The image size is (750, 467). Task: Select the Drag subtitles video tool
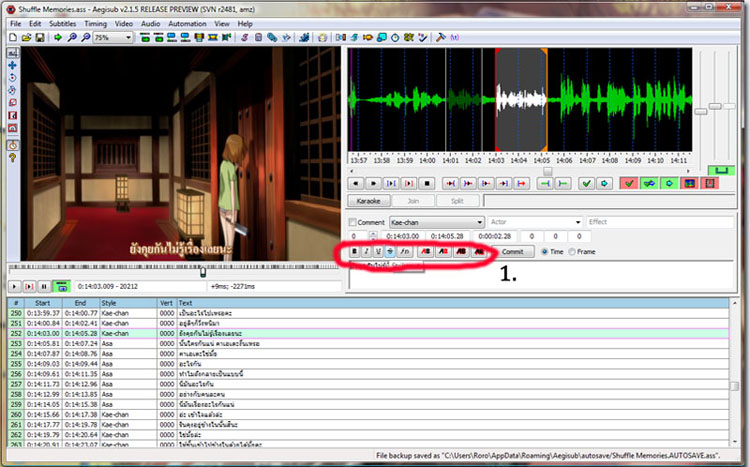12,65
